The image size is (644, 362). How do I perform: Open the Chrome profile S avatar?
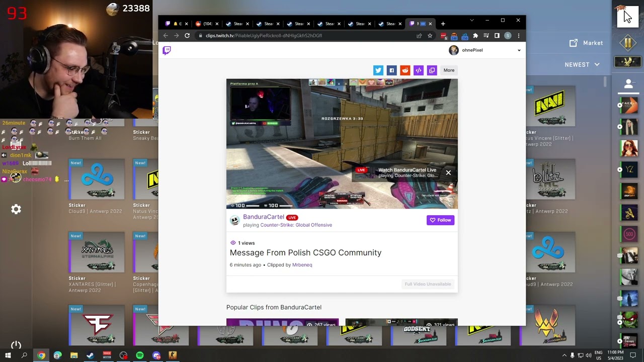tap(508, 36)
